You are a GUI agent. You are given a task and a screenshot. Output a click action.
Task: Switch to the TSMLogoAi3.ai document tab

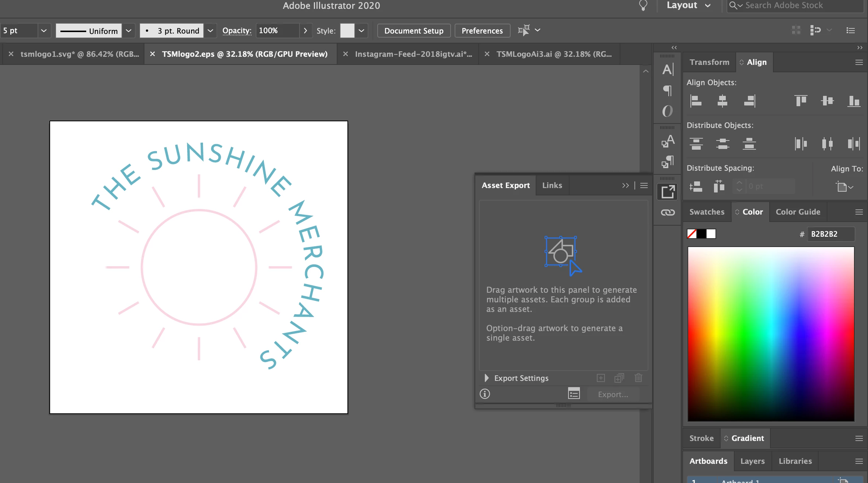[x=554, y=54]
